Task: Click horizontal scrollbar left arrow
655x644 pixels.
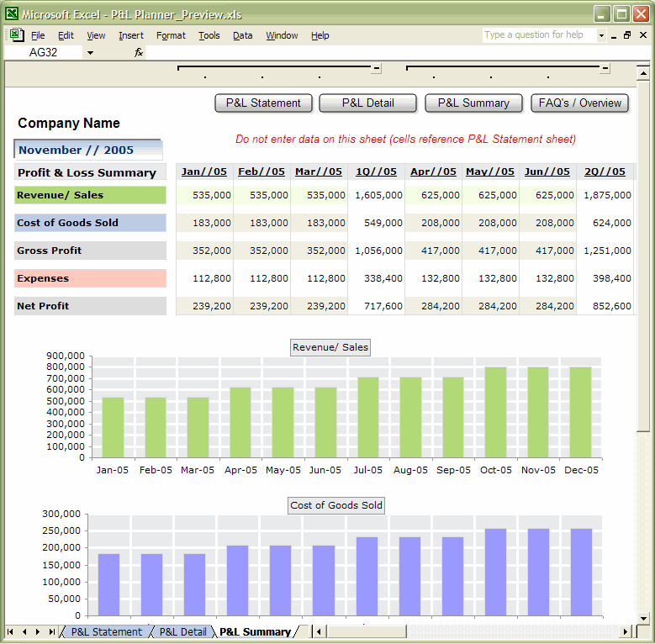Action: coord(320,631)
